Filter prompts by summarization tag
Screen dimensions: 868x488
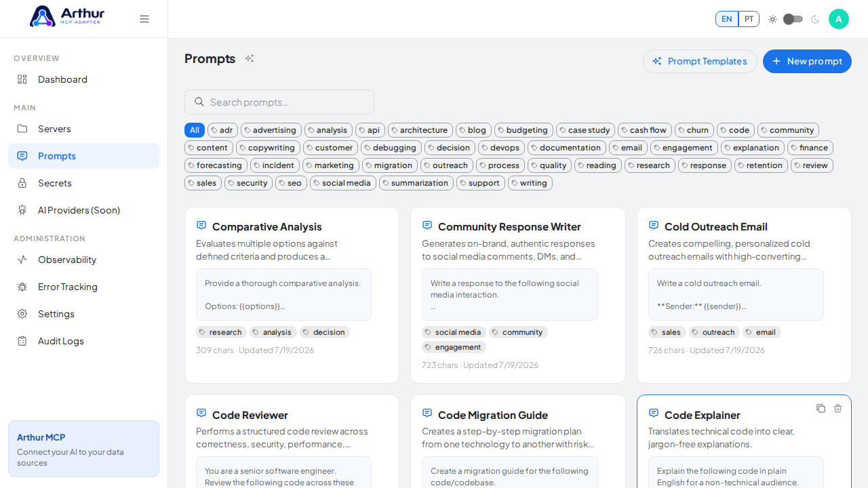point(416,183)
